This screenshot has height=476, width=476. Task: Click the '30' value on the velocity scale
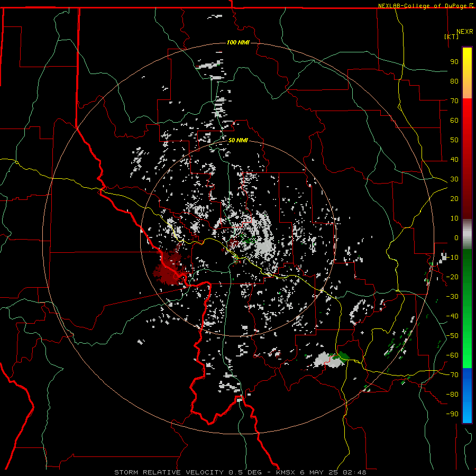[x=454, y=179]
